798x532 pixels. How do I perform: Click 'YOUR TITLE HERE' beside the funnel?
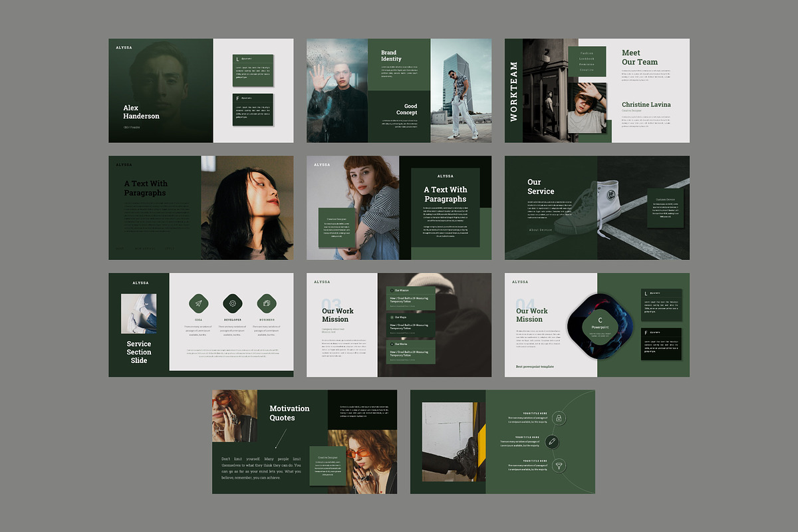tap(536, 460)
